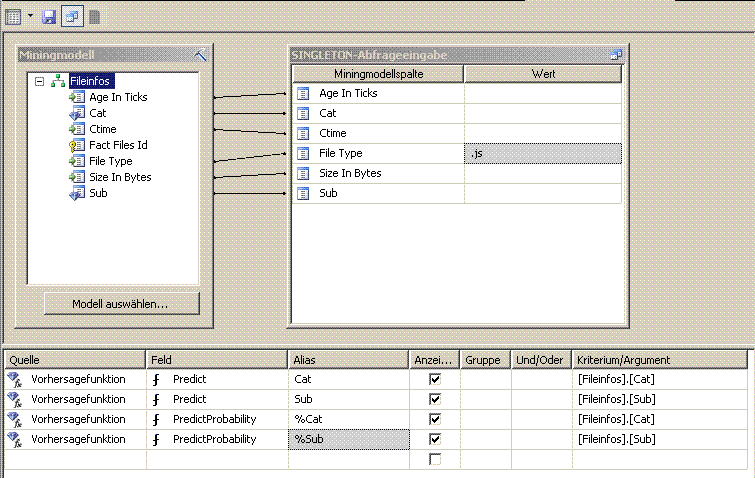755x478 pixels.
Task: Toggle Anzeigen checkbox for alias %Sub
Action: 435,439
